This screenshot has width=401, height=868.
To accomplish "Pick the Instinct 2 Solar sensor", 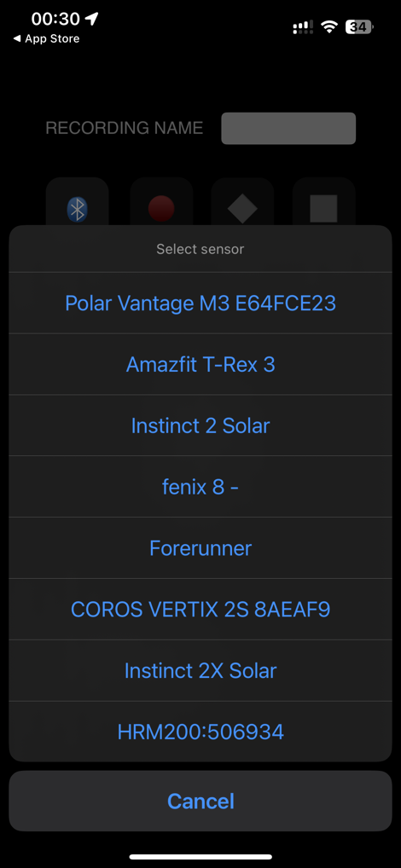I will click(x=200, y=425).
